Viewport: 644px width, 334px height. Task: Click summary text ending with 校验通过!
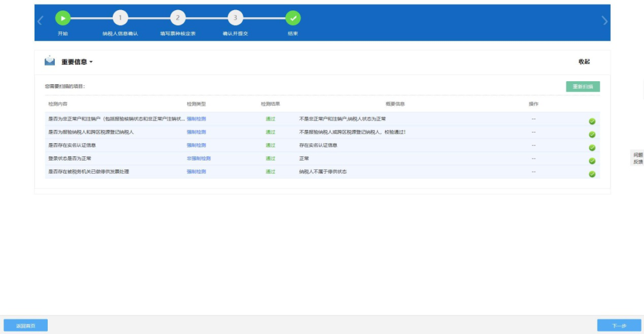pos(352,132)
